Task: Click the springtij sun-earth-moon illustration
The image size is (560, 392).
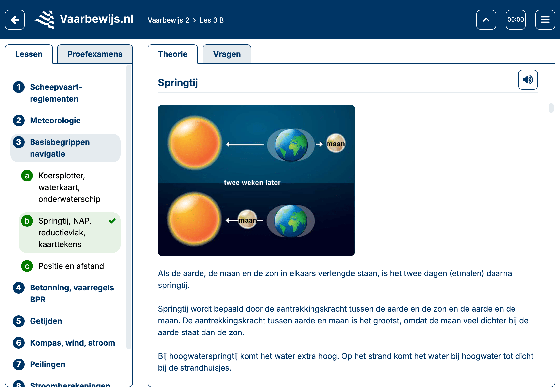Action: [256, 180]
